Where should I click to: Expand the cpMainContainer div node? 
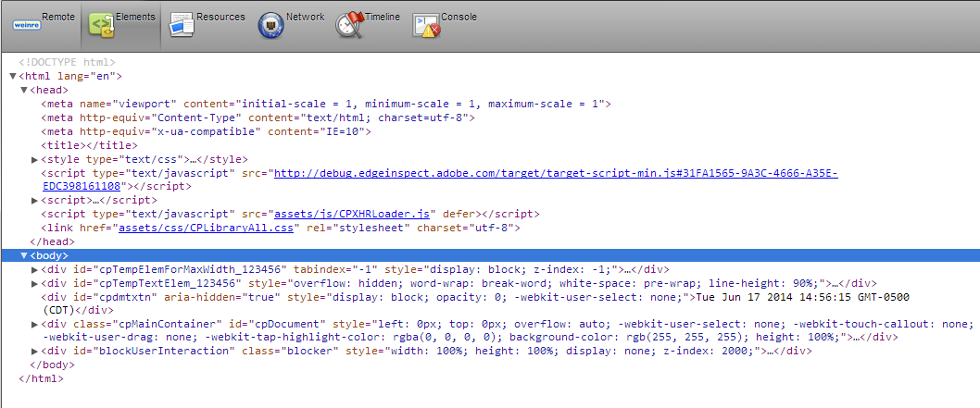[x=35, y=325]
